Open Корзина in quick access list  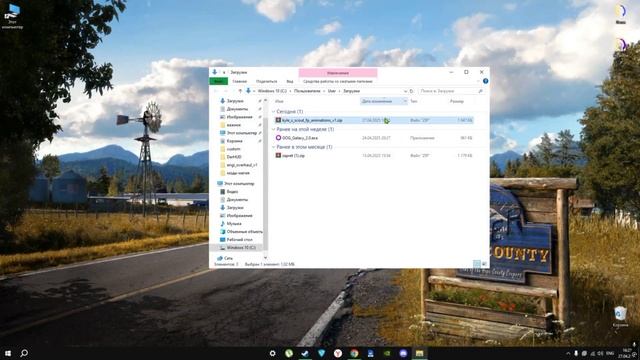tap(234, 141)
